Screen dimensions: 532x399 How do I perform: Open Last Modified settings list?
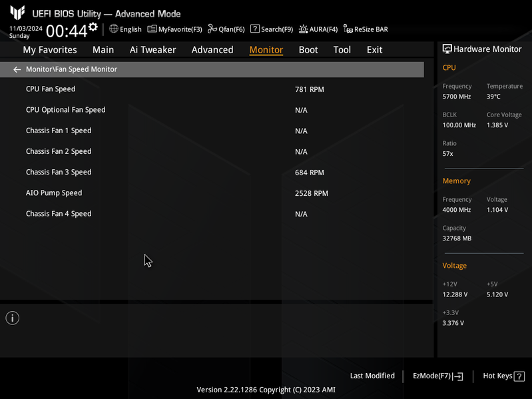point(372,376)
